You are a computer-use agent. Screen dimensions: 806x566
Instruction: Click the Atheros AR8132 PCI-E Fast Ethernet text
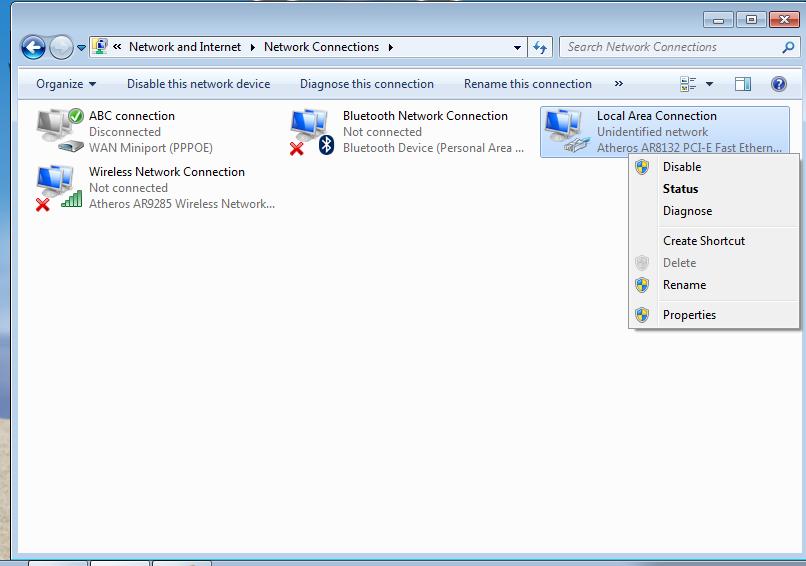coord(689,148)
